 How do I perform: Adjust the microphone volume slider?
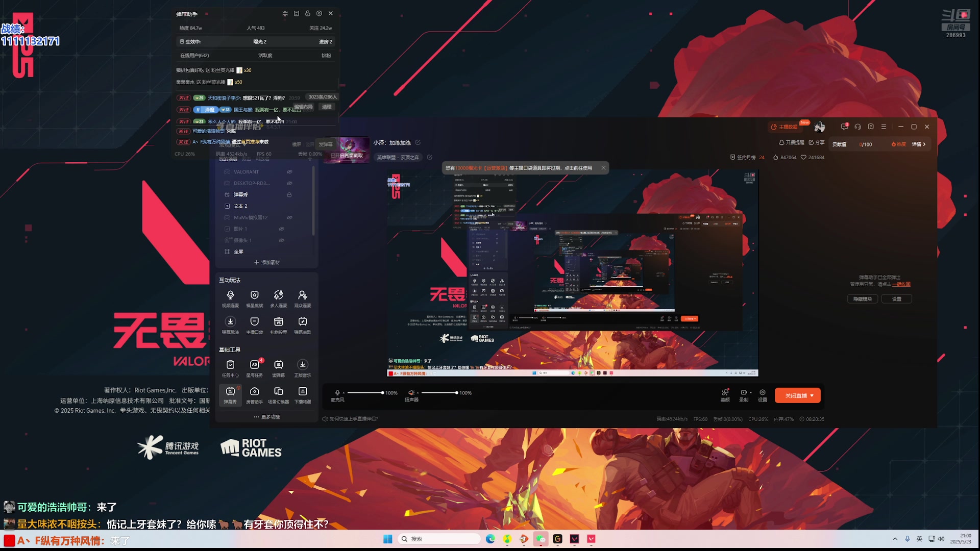(365, 393)
